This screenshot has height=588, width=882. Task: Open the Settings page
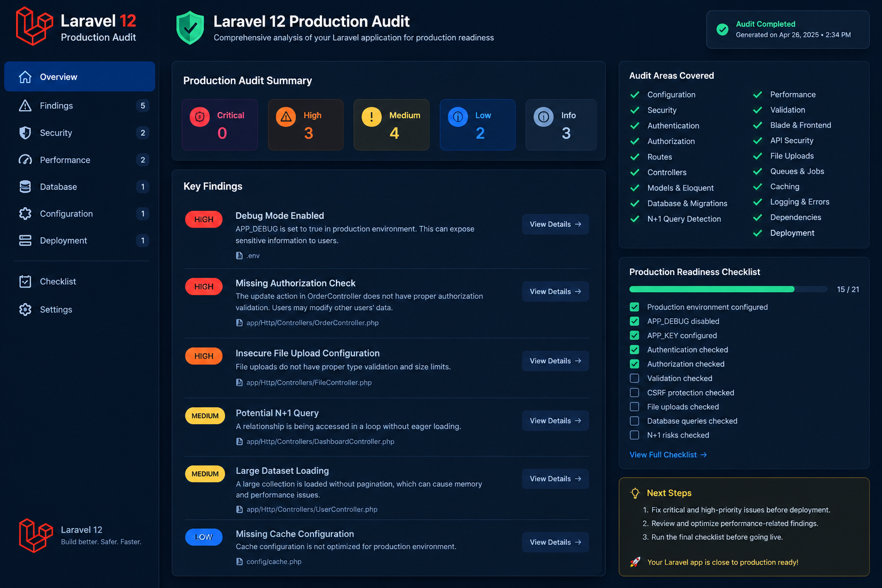[80, 310]
